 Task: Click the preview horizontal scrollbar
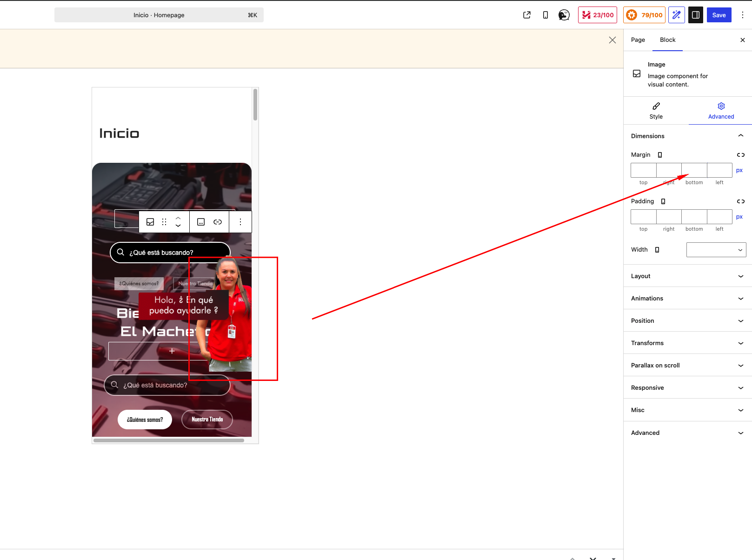tap(169, 440)
